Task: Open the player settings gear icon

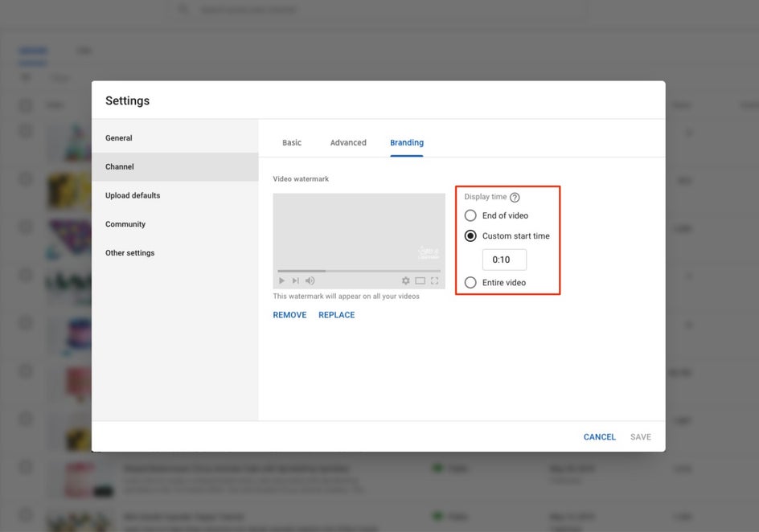Action: 406,280
